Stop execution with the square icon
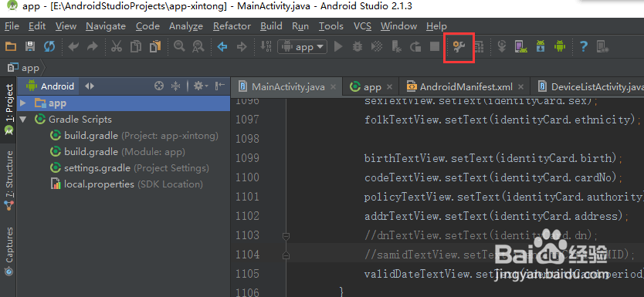 (x=435, y=47)
